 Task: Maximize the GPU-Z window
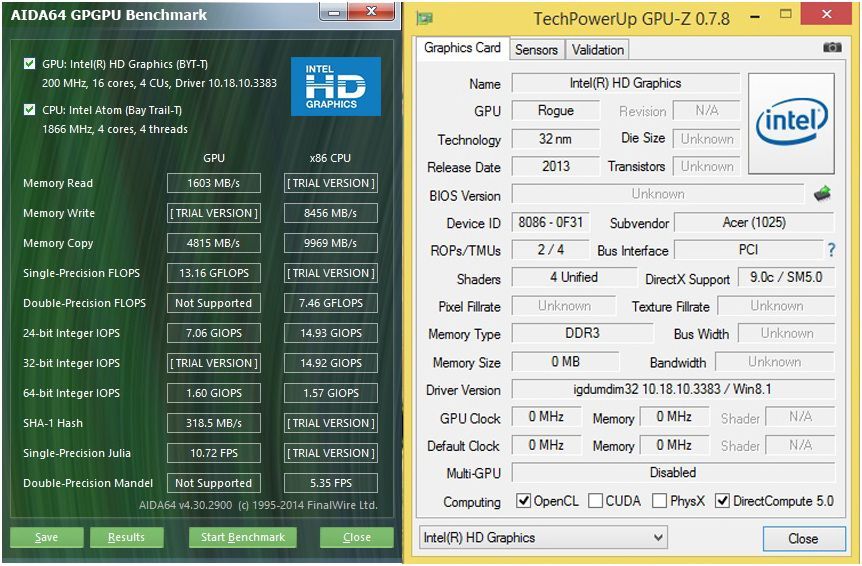786,14
